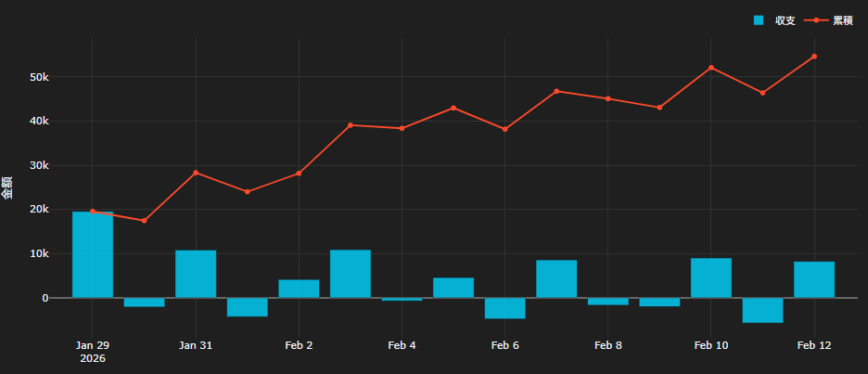Click the 累積 line marker at Feb 2
This screenshot has height=374, width=868.
[x=299, y=174]
